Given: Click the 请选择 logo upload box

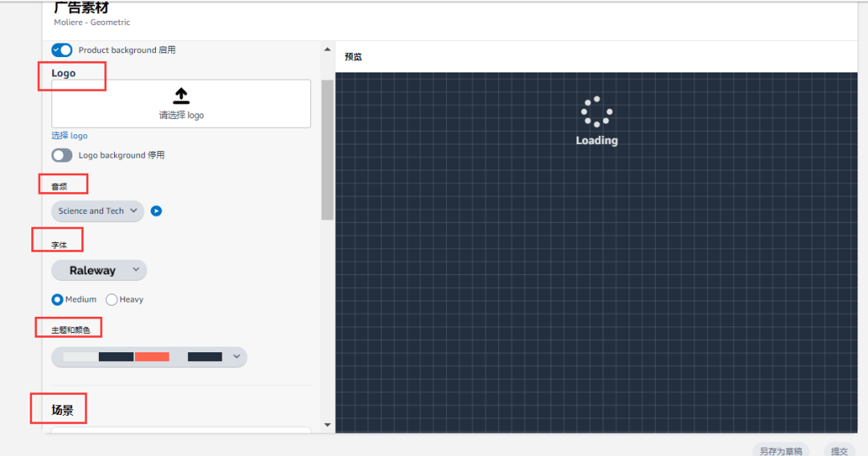Looking at the screenshot, I should tap(181, 104).
